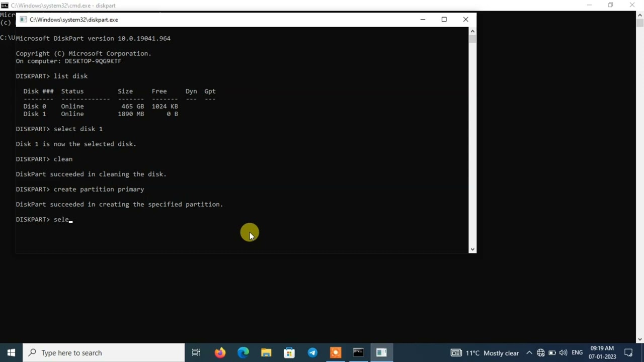Click the 'select disk 1' command line
The height and width of the screenshot is (362, 644).
[x=59, y=129]
